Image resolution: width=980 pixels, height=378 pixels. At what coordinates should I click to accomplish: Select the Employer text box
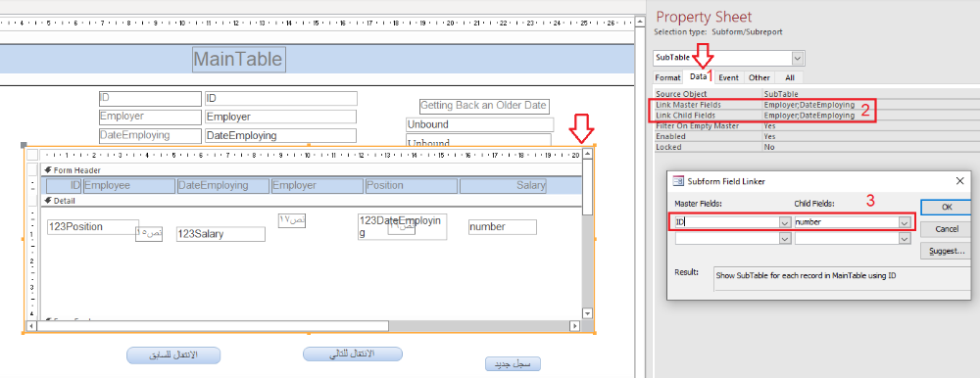(x=280, y=117)
